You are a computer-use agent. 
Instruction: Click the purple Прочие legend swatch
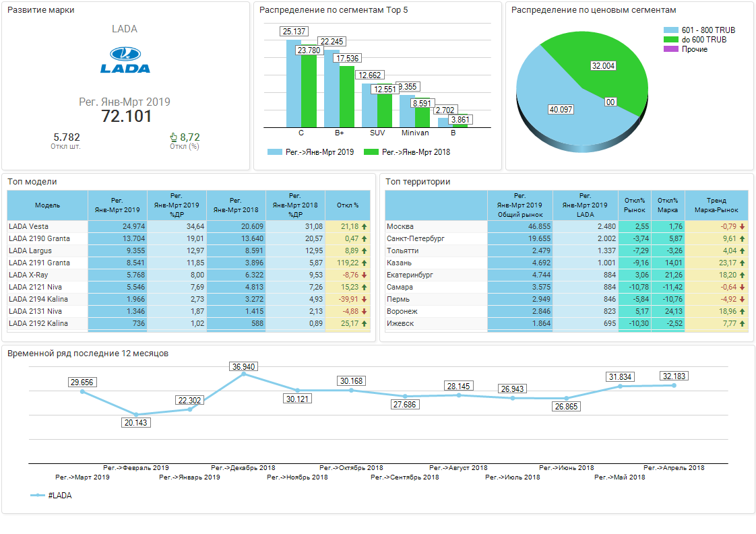671,49
